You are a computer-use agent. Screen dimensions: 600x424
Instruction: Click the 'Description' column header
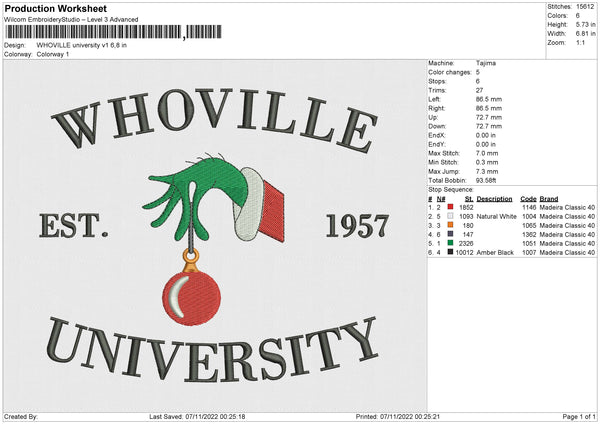494,199
